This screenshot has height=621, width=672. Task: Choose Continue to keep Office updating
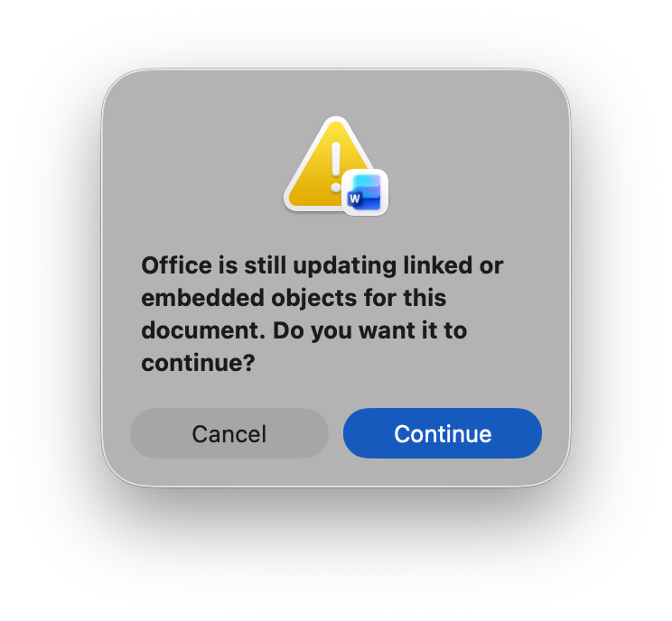(443, 433)
